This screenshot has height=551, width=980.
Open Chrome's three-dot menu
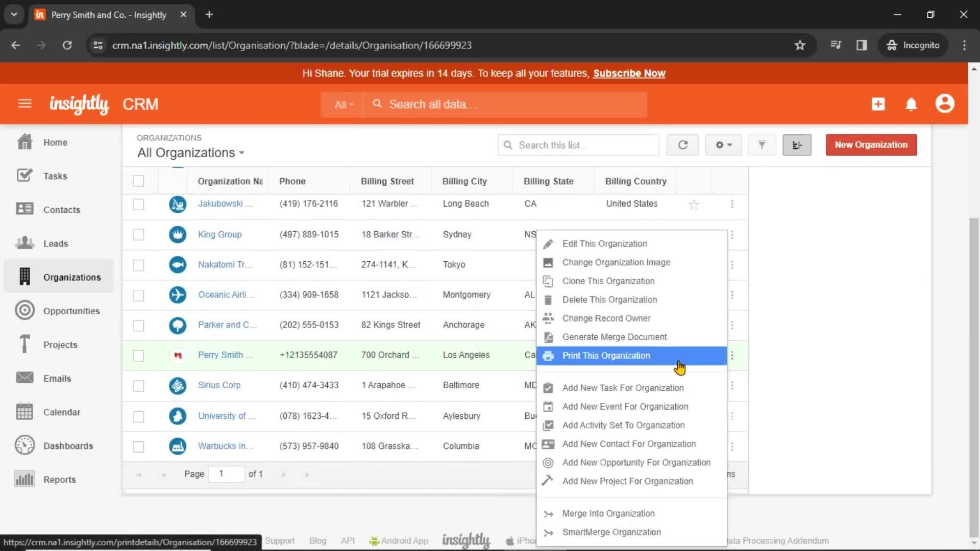click(964, 45)
